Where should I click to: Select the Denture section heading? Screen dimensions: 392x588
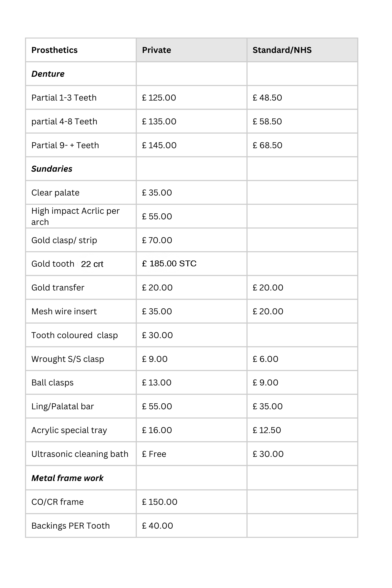pos(48,74)
